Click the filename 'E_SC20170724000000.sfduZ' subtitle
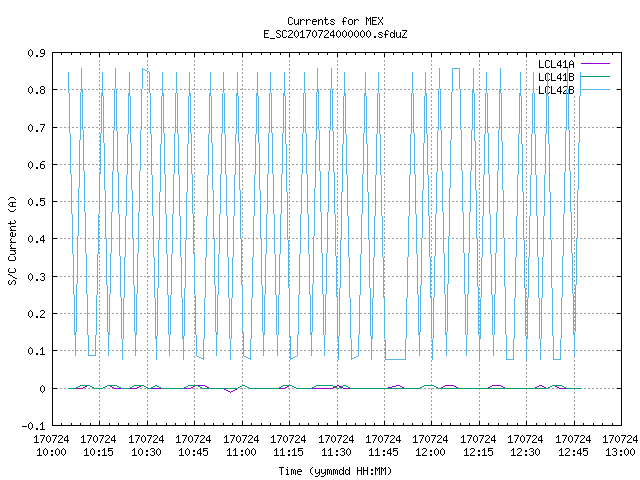The width and height of the screenshot is (640, 480). pyautogui.click(x=335, y=34)
